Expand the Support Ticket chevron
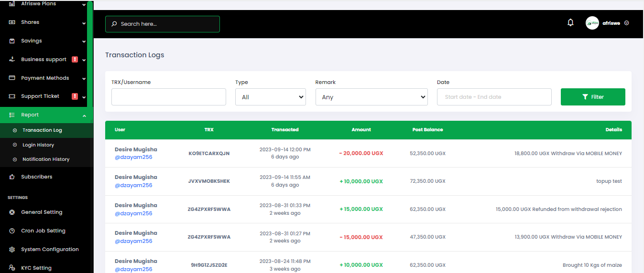Viewport: 644px width, 273px height. point(84,97)
